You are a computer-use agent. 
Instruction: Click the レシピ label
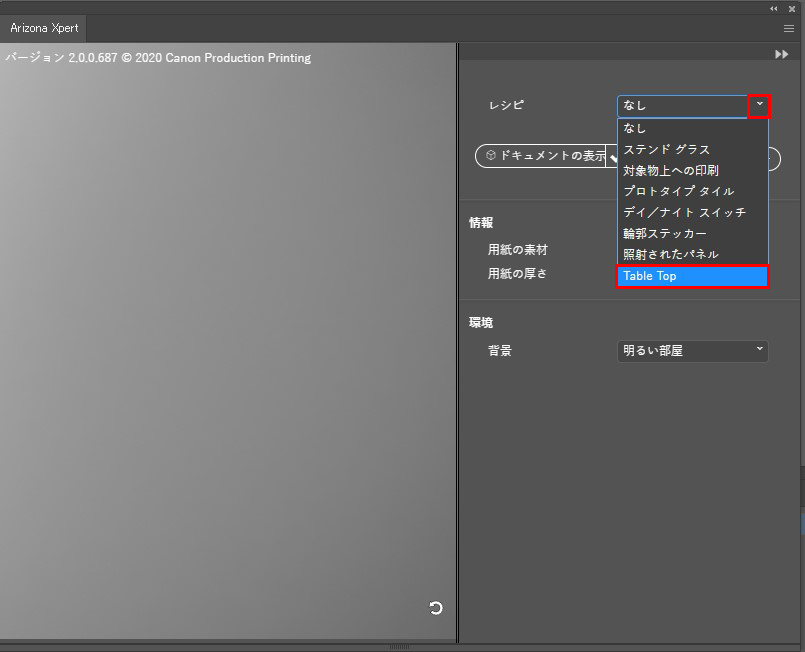point(506,105)
